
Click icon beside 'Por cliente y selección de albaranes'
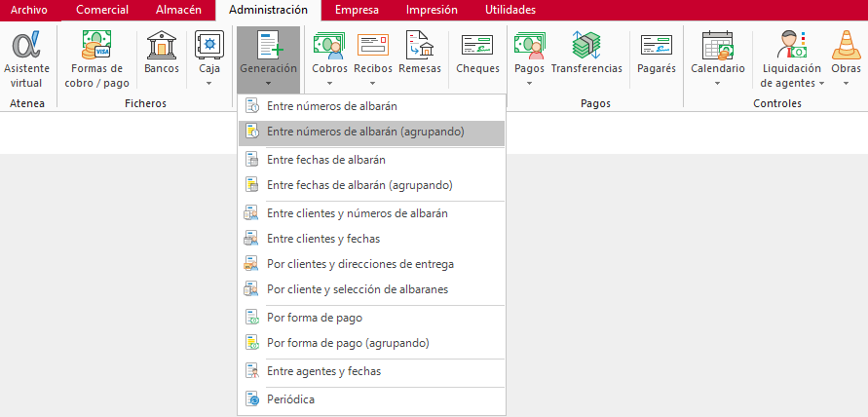pyautogui.click(x=252, y=289)
